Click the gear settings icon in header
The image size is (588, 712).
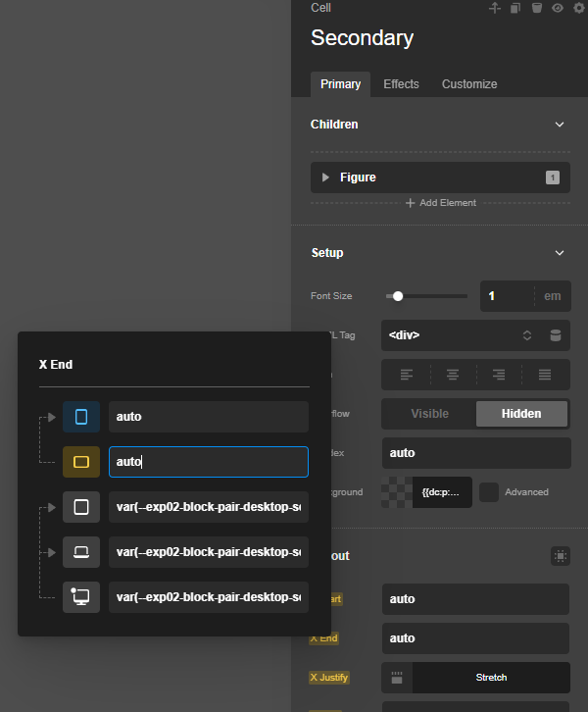tap(578, 8)
